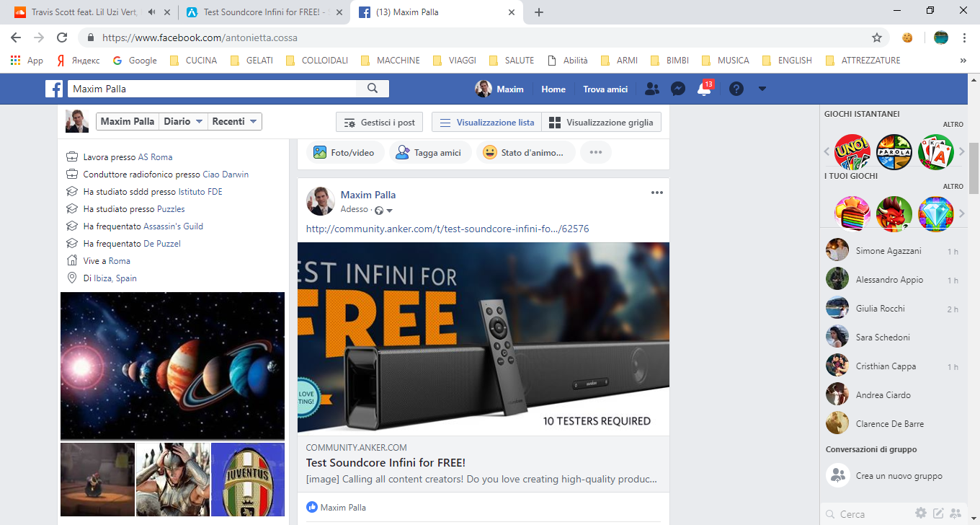Open planets featured photo
The image size is (980, 525).
pyautogui.click(x=172, y=366)
